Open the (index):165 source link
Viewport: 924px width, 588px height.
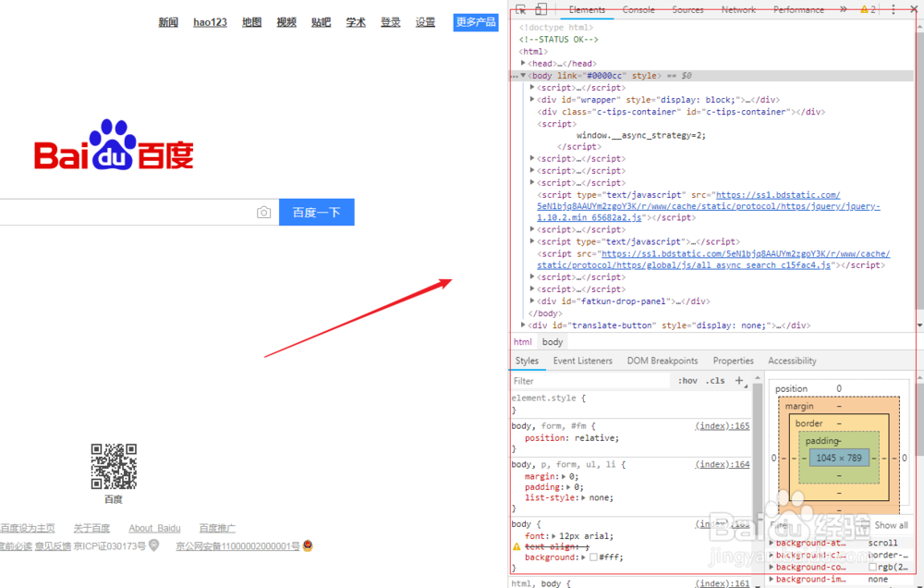(x=722, y=426)
